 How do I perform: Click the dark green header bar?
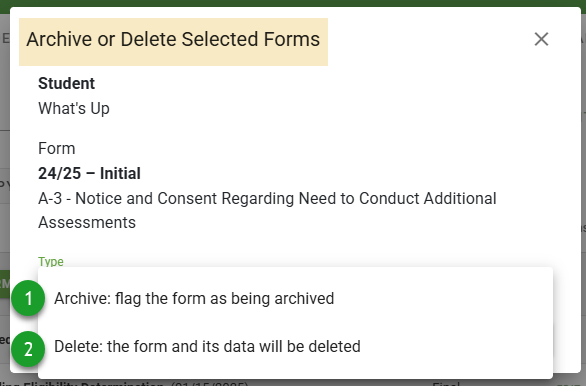(293, 3)
